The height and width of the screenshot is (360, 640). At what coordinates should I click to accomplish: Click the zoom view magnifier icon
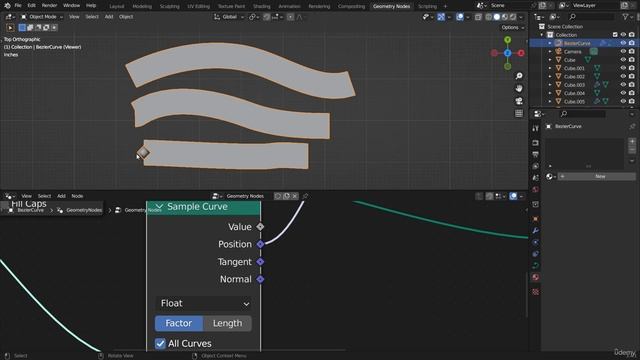(x=519, y=76)
